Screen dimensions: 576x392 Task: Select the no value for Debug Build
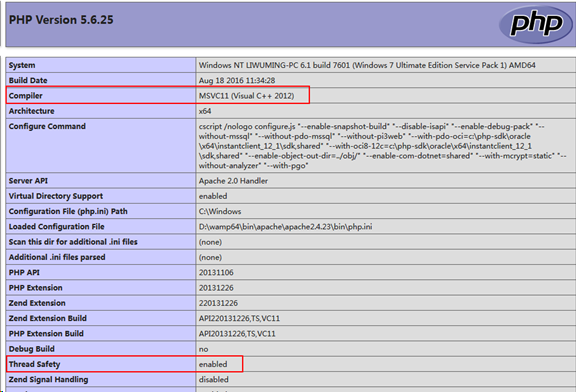(x=204, y=349)
